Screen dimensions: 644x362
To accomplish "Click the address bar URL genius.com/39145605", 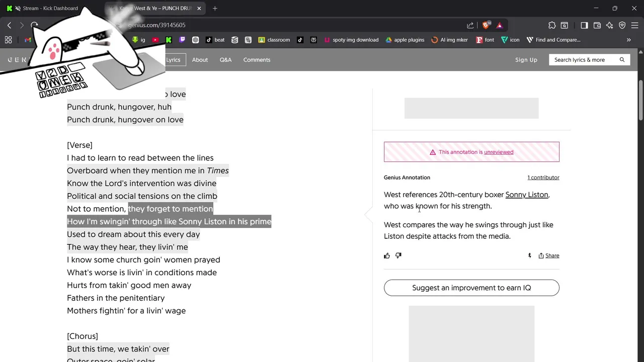I will click(x=156, y=25).
